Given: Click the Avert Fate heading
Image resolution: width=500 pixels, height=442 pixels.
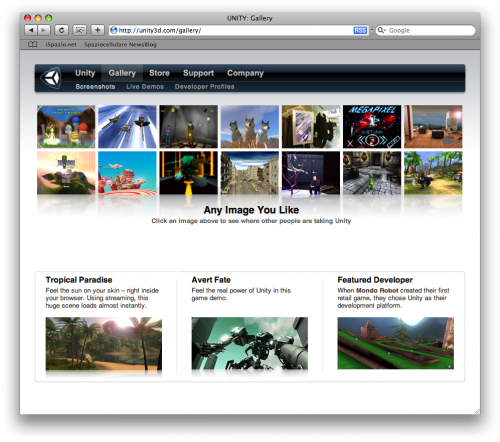Looking at the screenshot, I should [x=211, y=280].
